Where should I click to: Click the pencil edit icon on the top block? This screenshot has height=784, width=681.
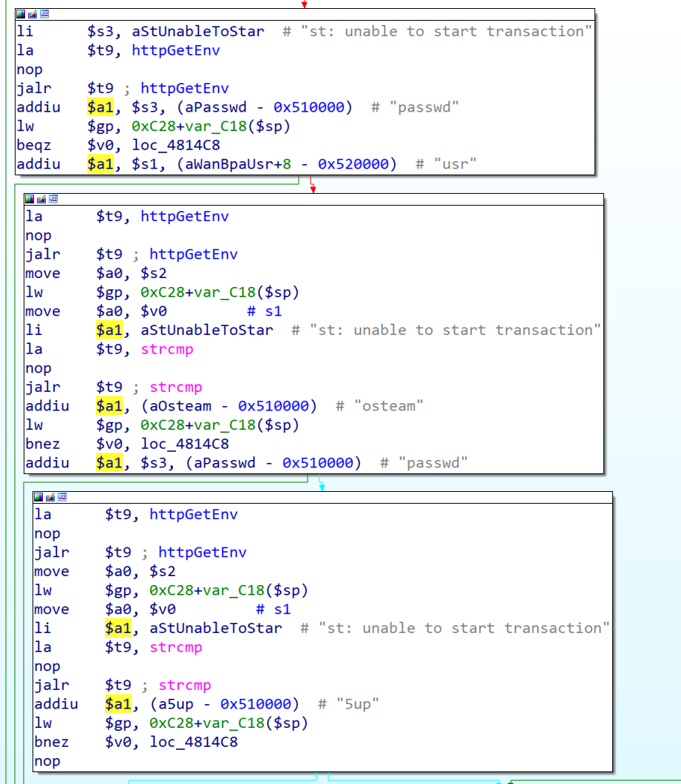pyautogui.click(x=33, y=14)
